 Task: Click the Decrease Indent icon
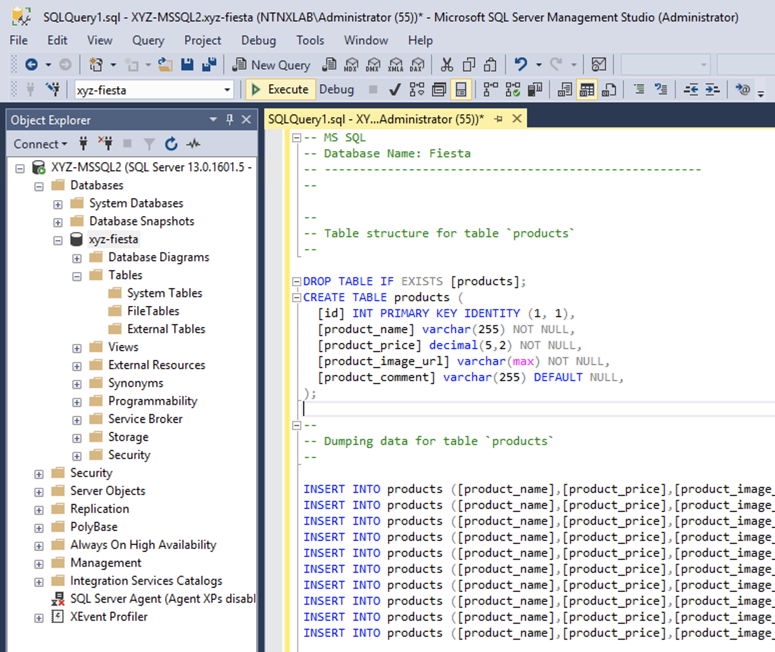690,89
